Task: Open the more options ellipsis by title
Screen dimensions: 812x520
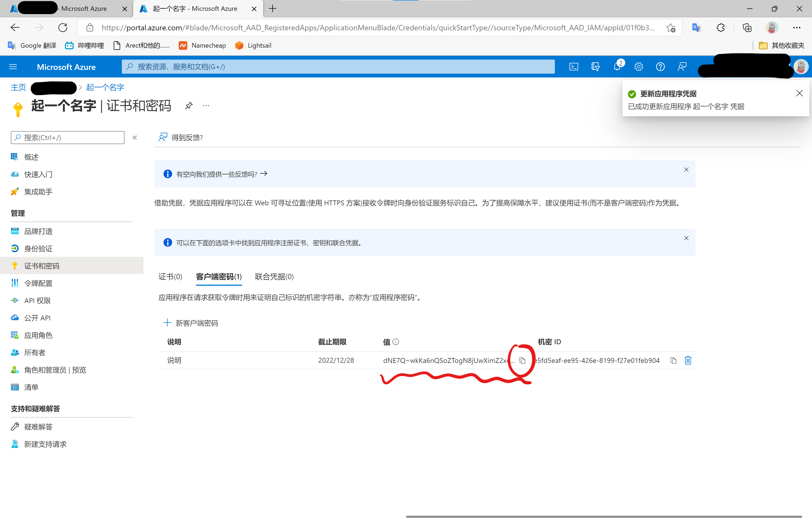Action: [x=206, y=106]
